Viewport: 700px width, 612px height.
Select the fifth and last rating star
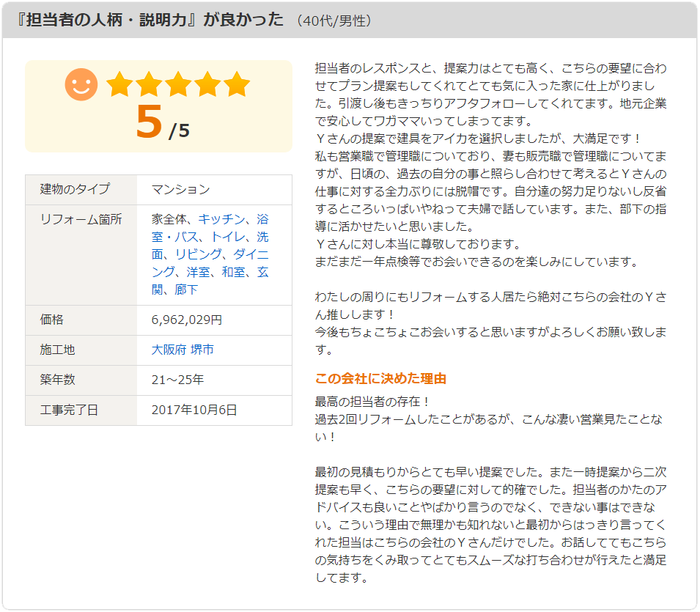click(x=237, y=84)
